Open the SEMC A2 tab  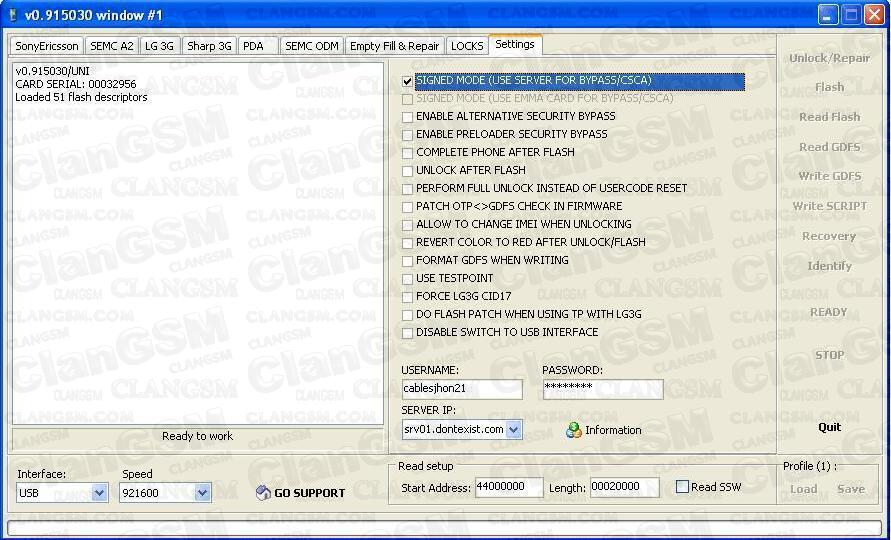pyautogui.click(x=112, y=46)
